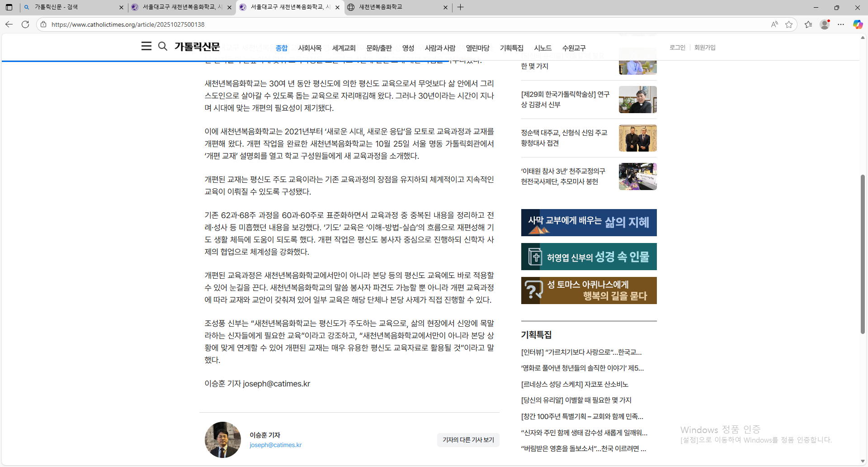
Task: Open 김광서 신부 article thumbnail
Action: 638,100
